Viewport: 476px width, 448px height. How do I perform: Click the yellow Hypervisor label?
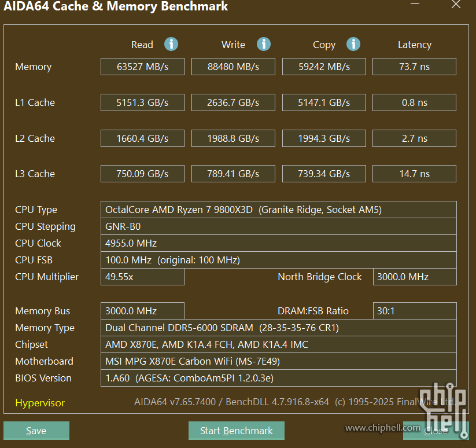[40, 403]
